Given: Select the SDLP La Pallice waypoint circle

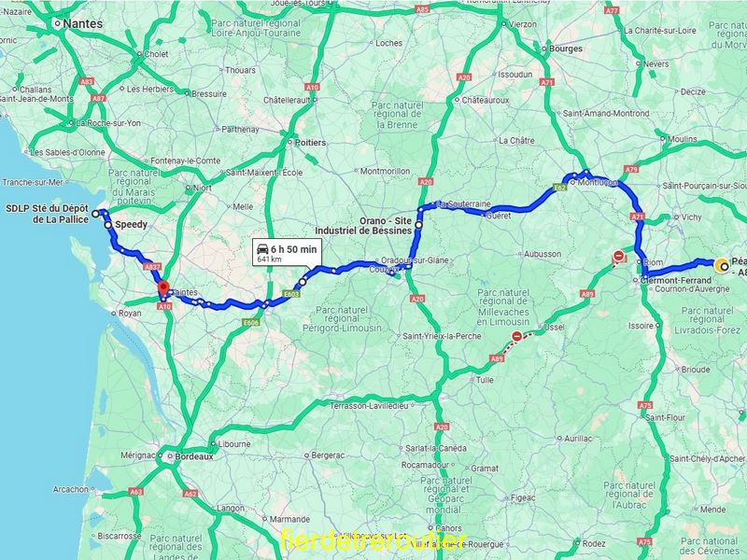Looking at the screenshot, I should click(95, 214).
